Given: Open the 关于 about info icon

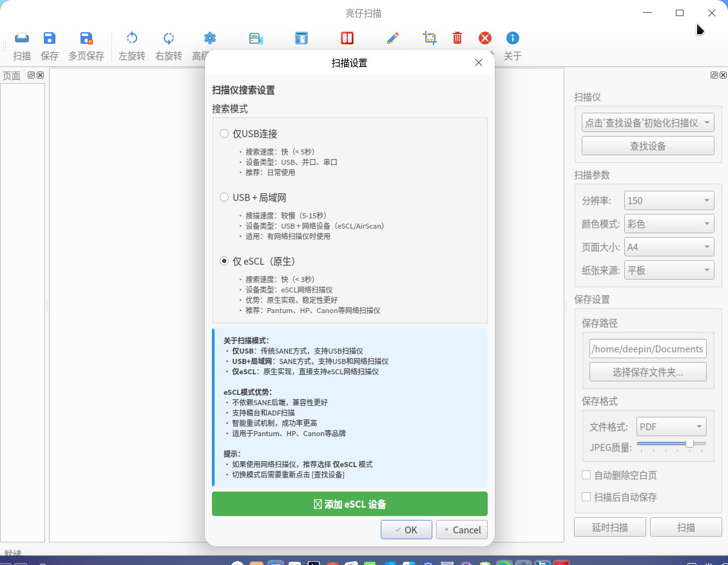Looking at the screenshot, I should [x=513, y=38].
